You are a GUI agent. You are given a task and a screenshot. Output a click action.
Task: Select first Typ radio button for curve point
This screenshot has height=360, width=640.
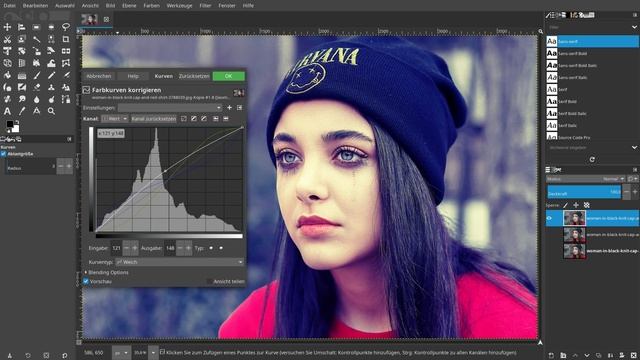tap(211, 248)
